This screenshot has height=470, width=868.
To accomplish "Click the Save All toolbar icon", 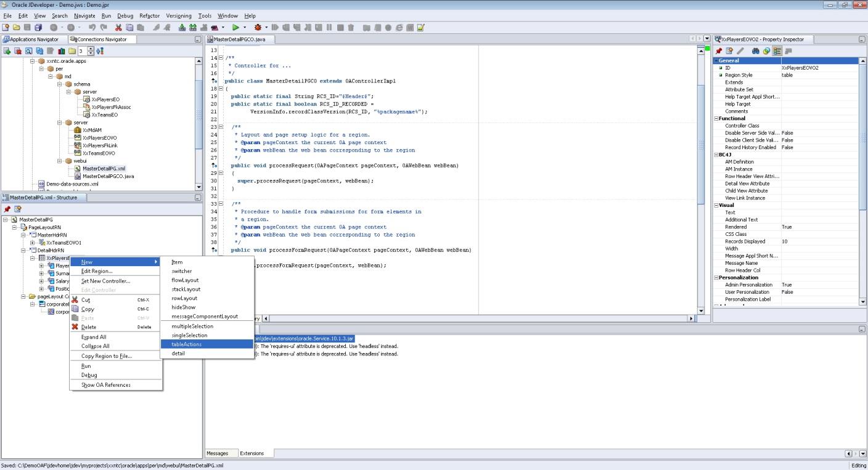I will [38, 27].
